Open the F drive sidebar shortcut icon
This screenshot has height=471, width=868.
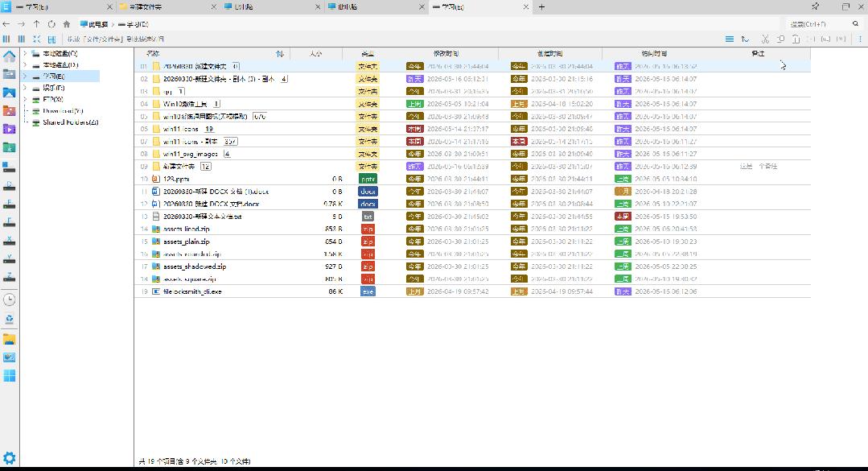click(x=10, y=222)
